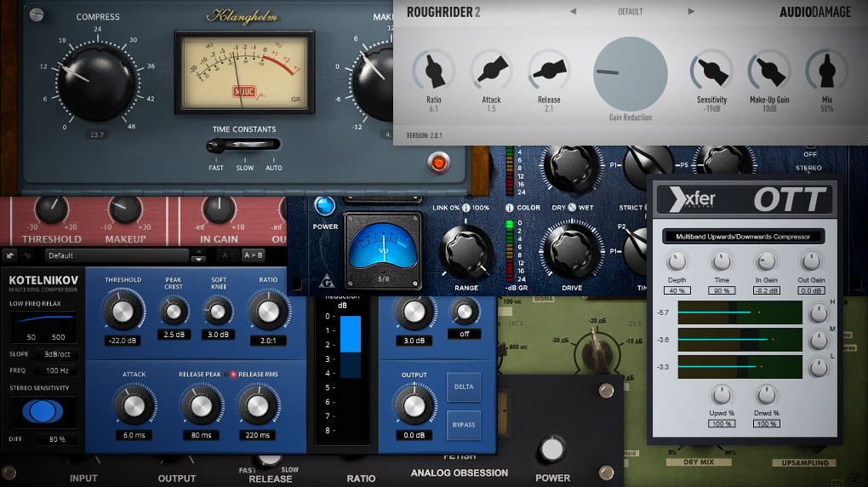Click the -22.0 dB threshold value field

tap(123, 341)
